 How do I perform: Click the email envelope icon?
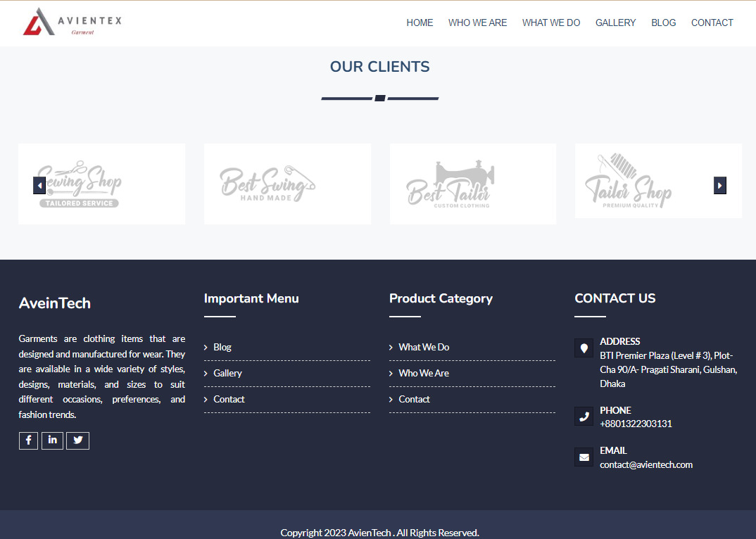584,457
